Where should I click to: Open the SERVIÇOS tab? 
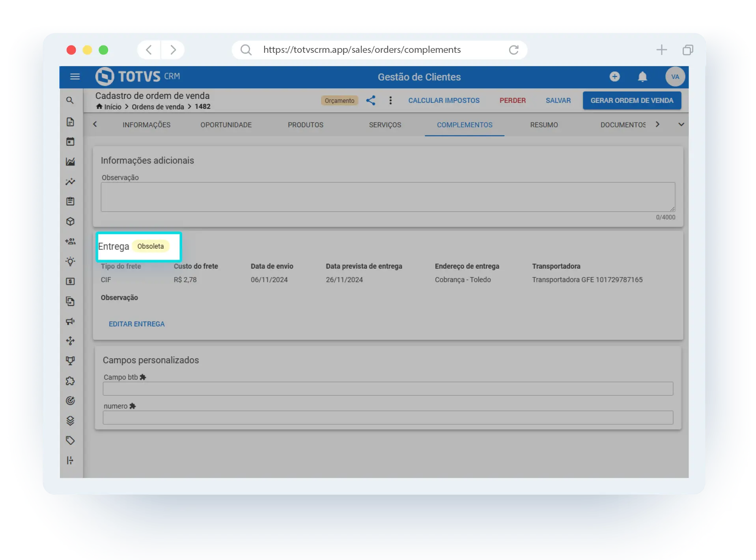coord(385,125)
